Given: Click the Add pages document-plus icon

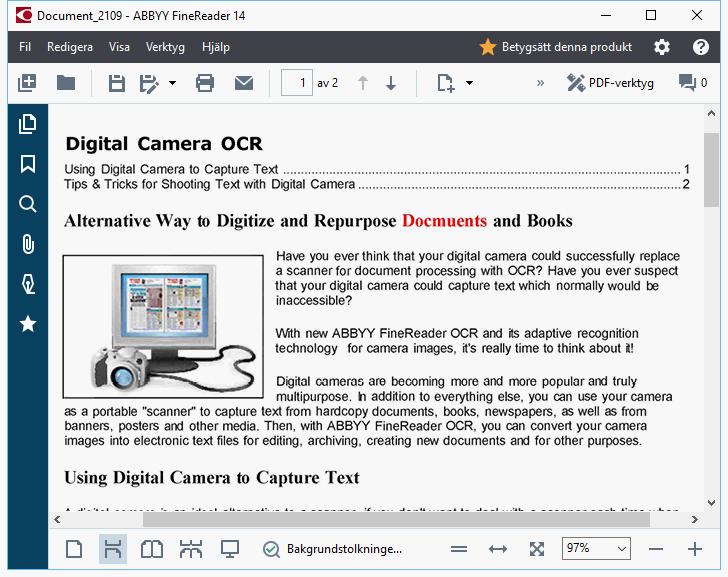Looking at the screenshot, I should point(446,84).
